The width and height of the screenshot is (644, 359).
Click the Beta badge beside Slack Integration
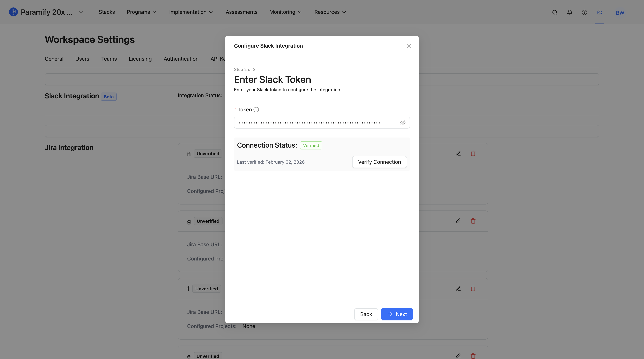(108, 97)
